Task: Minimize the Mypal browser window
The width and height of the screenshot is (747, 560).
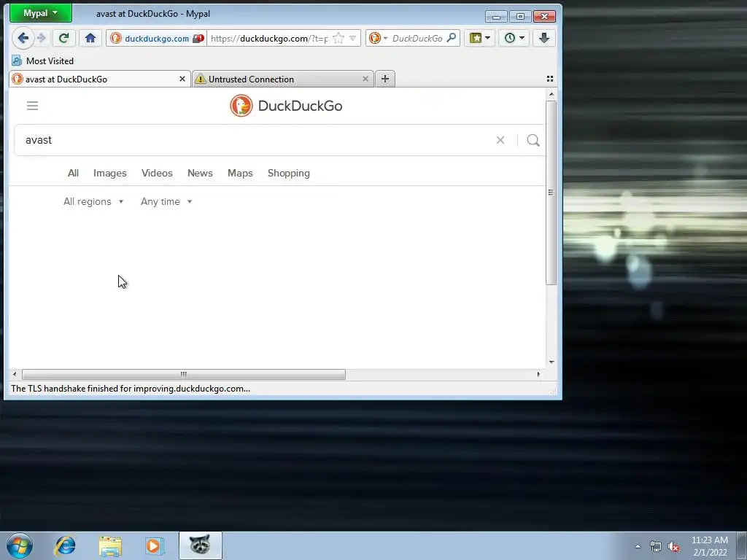Action: 496,17
